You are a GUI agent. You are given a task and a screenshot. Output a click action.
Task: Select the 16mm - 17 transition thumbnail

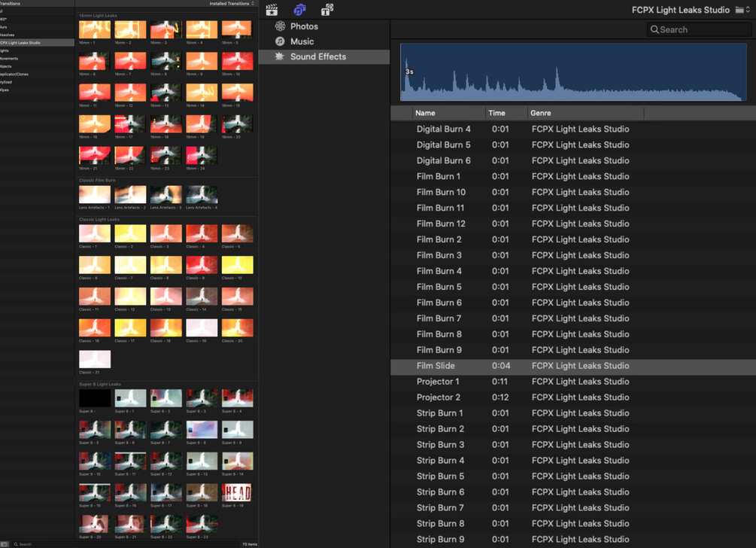130,124
